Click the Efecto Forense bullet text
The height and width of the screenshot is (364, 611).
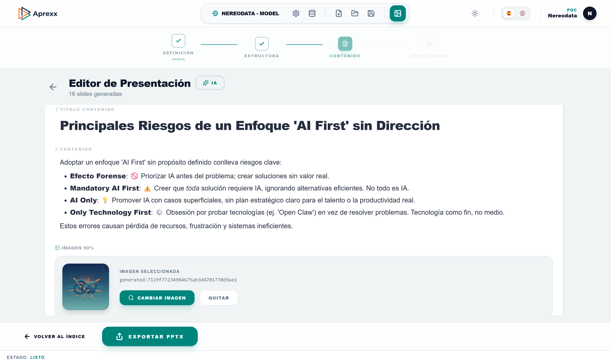[x=199, y=176]
